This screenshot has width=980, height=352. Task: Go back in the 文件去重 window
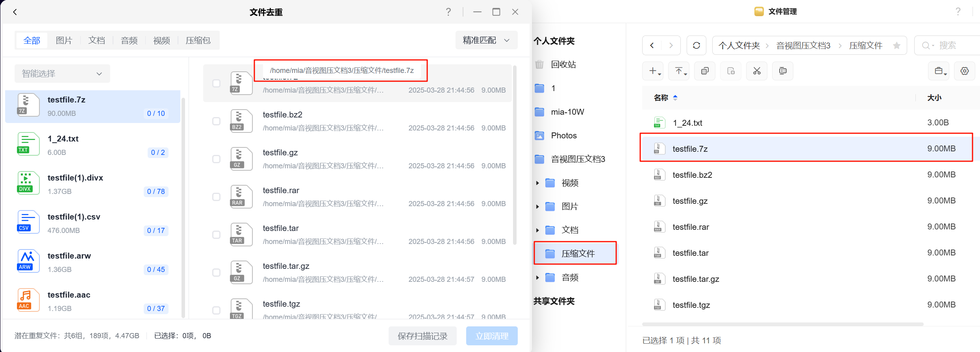coord(15,12)
